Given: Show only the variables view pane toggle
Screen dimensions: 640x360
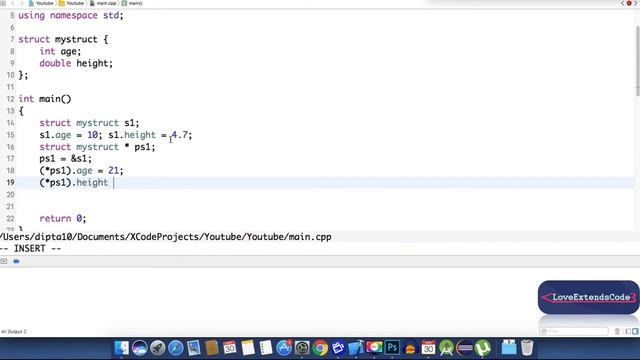Looking at the screenshot, I should [x=629, y=331].
